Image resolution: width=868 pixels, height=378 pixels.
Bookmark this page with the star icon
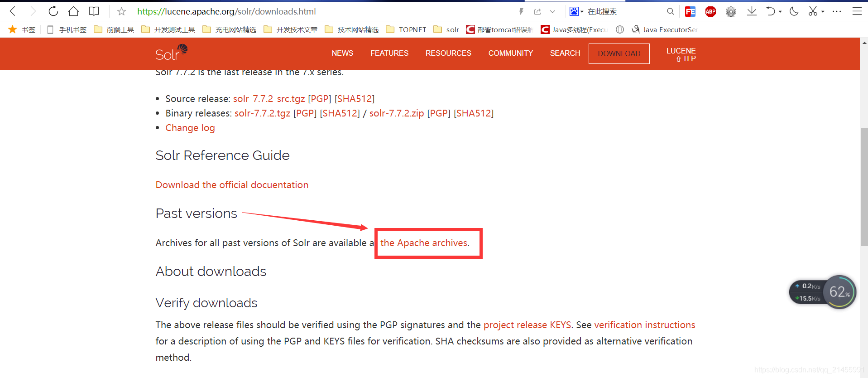click(x=121, y=11)
